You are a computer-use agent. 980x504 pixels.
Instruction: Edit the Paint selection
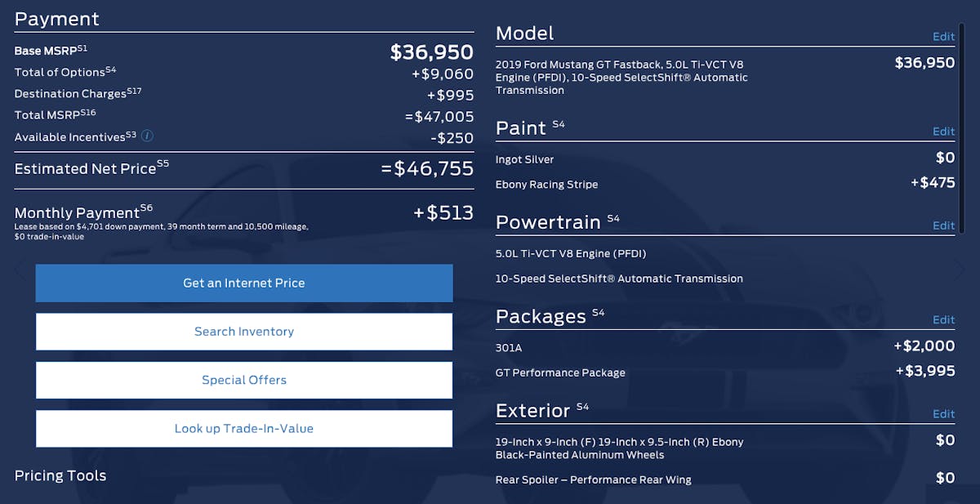pyautogui.click(x=943, y=132)
